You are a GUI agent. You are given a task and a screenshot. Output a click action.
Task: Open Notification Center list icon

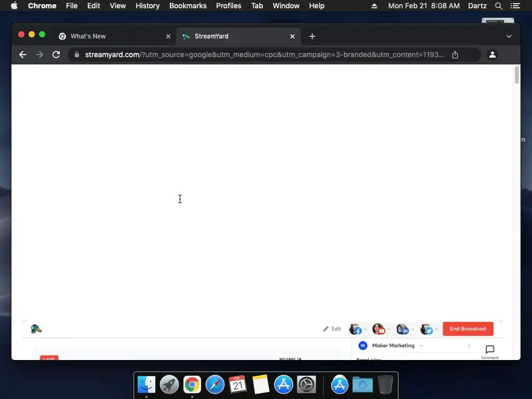[515, 6]
